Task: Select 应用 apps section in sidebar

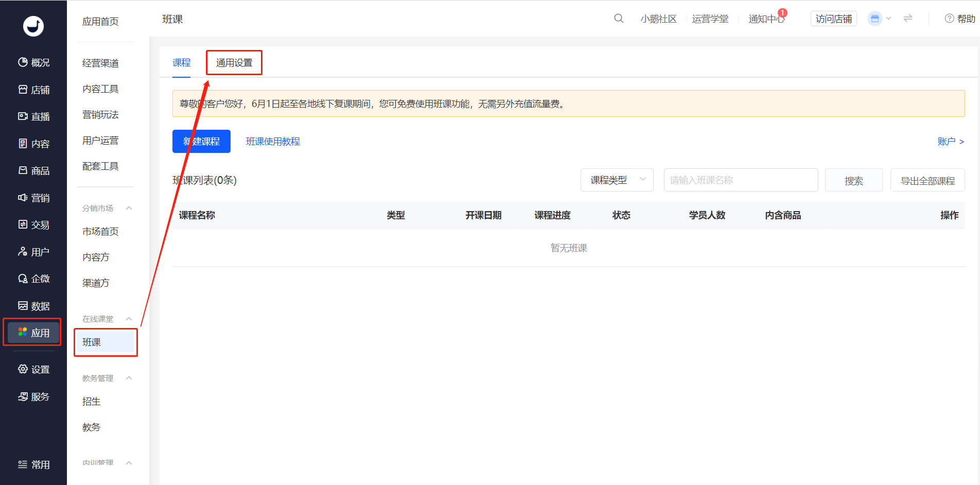Action: 33,333
